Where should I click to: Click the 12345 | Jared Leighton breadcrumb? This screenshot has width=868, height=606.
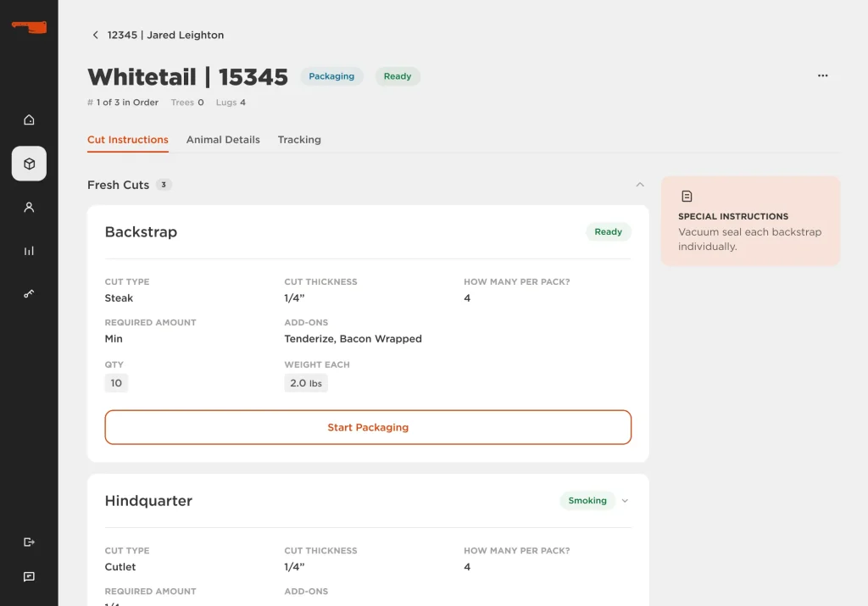tap(165, 35)
